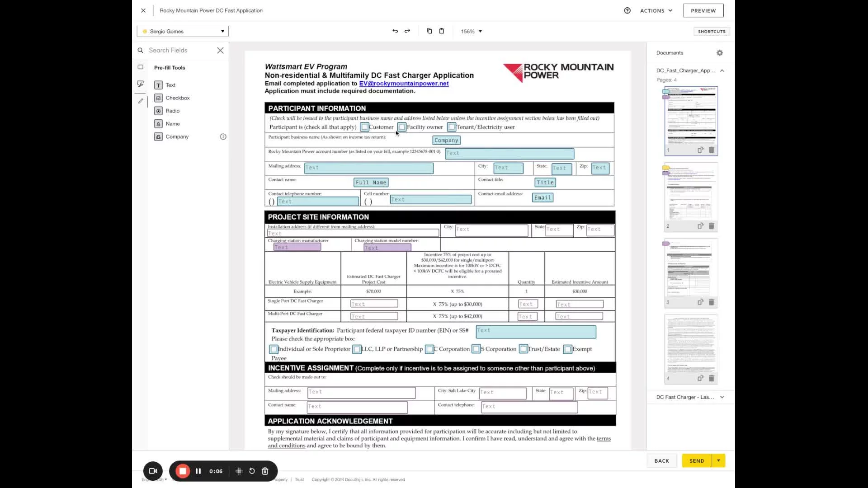Delete page 4 with its trash icon

[711, 378]
